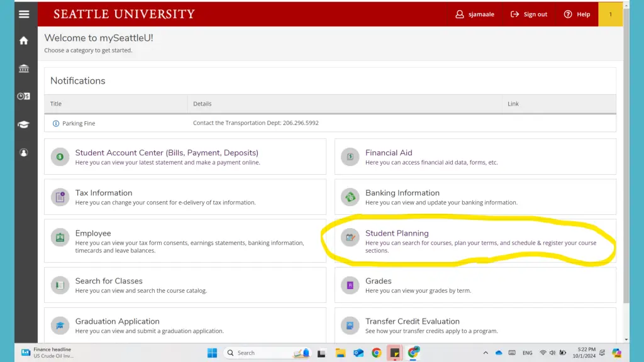Open the Financial Aid link
The image size is (644, 362).
pos(389,153)
